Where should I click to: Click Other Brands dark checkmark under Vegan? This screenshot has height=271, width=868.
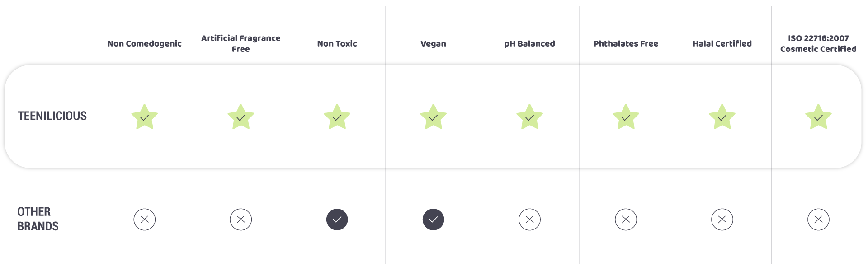pyautogui.click(x=434, y=220)
